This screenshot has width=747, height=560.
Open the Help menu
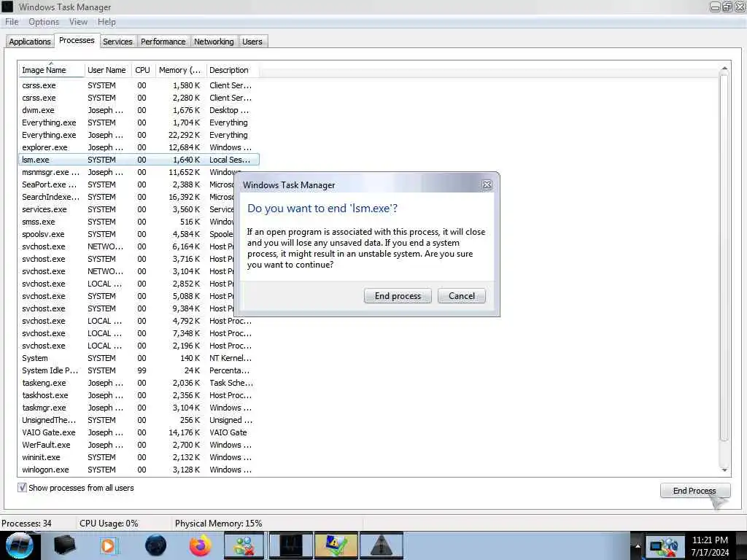coord(107,22)
